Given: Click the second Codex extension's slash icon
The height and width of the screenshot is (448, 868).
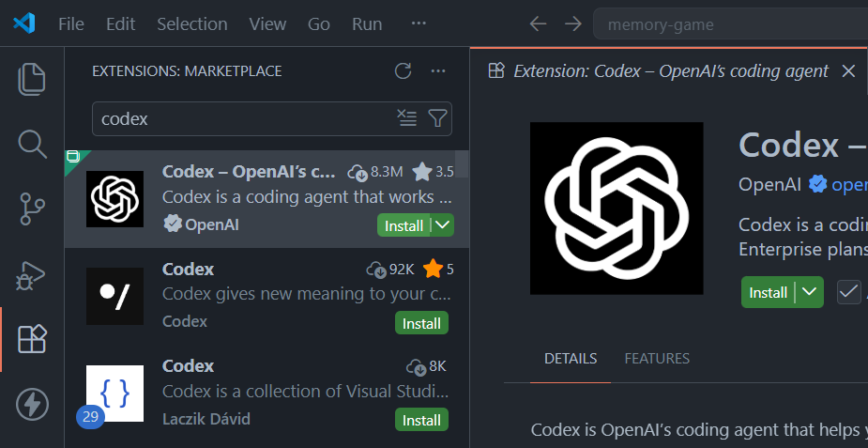Looking at the screenshot, I should coord(114,296).
